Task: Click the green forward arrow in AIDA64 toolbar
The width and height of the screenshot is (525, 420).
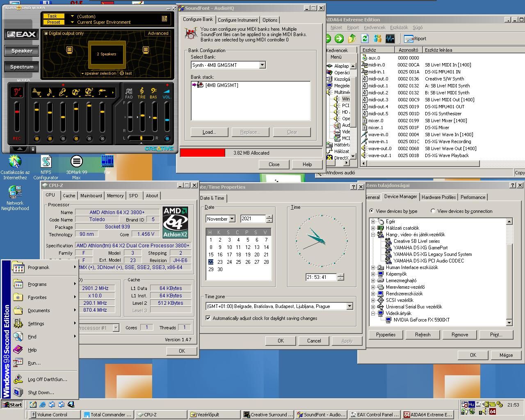Action: [x=339, y=39]
